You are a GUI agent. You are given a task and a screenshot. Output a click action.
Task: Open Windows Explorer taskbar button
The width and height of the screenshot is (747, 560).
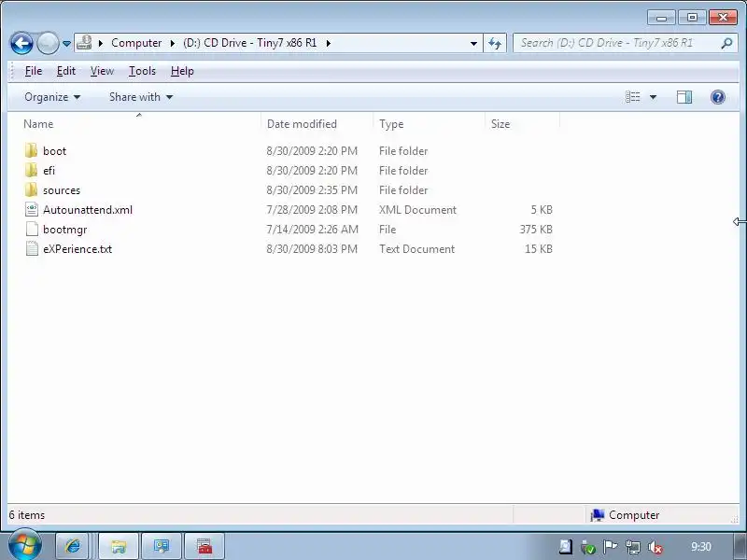119,546
